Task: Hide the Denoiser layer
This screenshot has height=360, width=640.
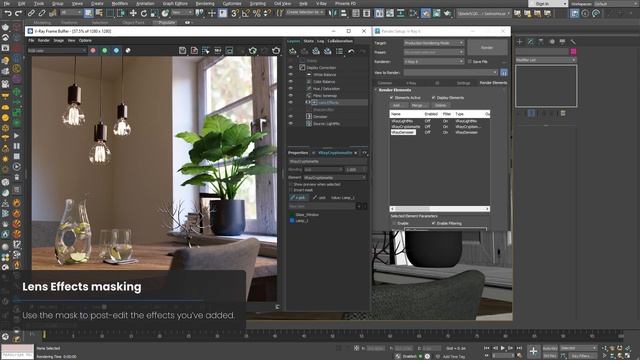Action: tap(291, 117)
